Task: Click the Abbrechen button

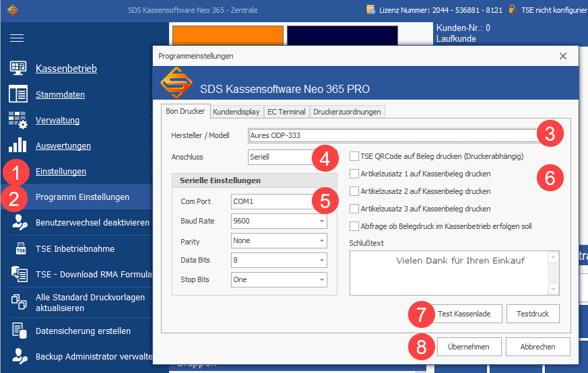Action: pyautogui.click(x=537, y=347)
